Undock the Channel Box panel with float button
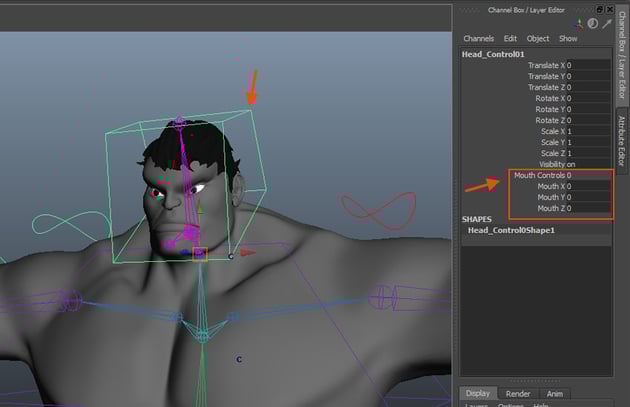 599,9
